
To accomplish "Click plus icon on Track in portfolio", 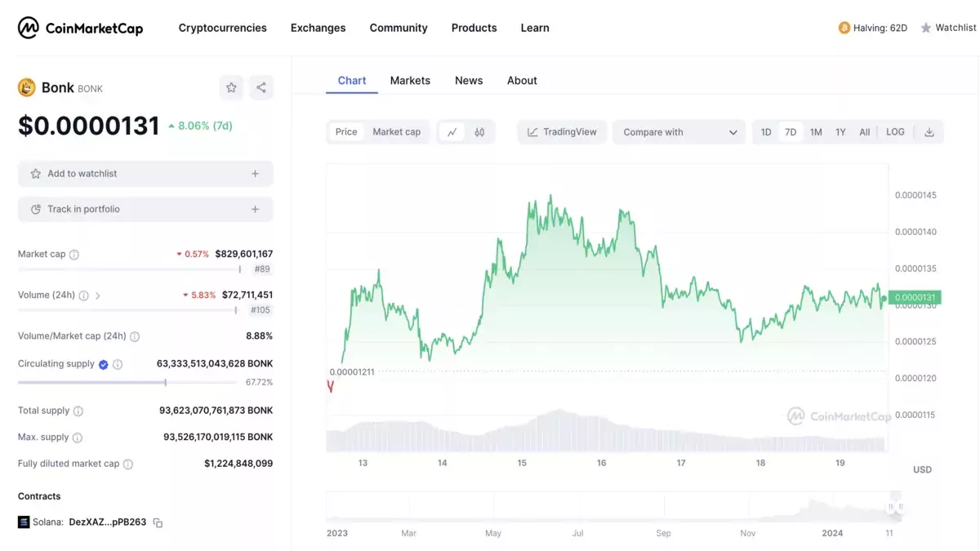I will click(x=255, y=210).
